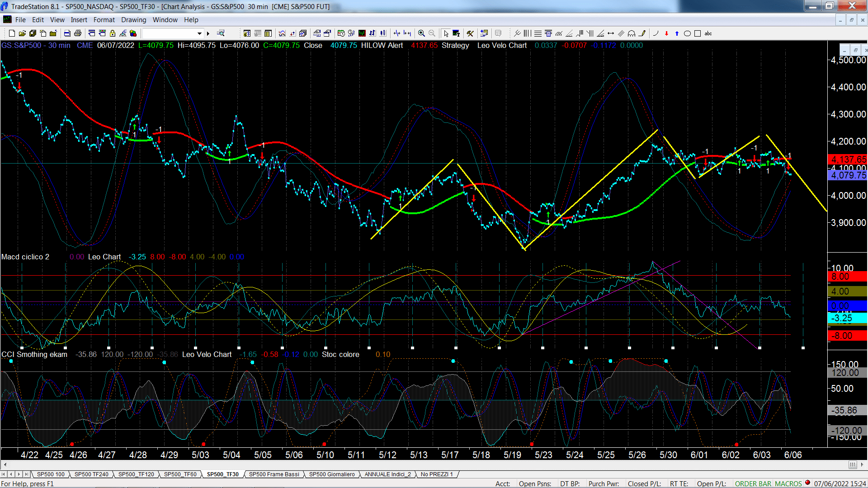Click the colored cubes toolbar icon
The width and height of the screenshot is (868, 488).
[x=133, y=33]
